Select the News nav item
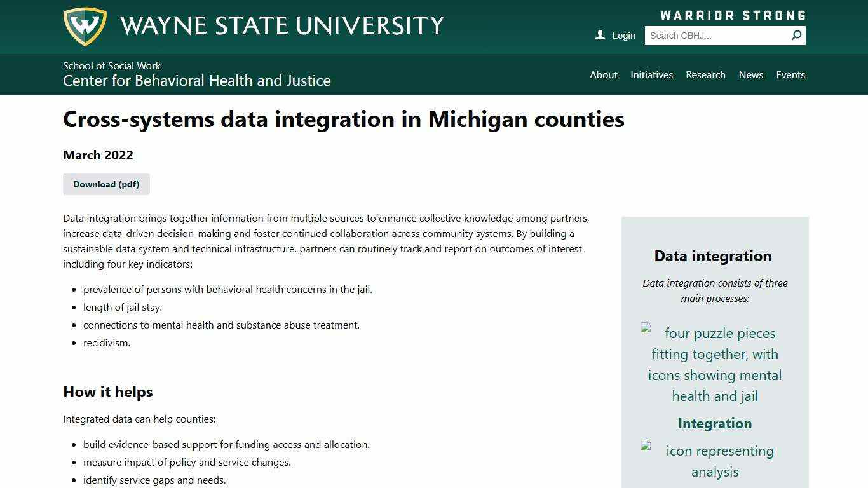The height and width of the screenshot is (488, 868). tap(750, 74)
